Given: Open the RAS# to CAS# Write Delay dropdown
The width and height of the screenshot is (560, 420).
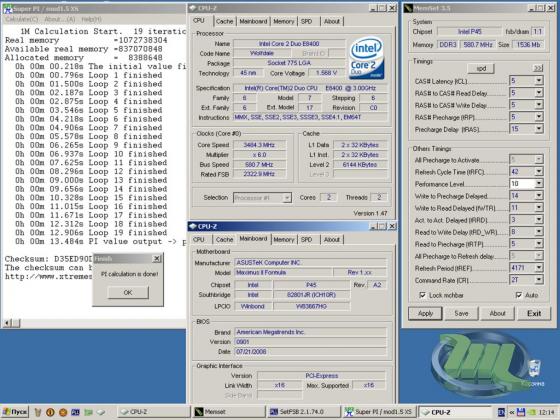Looking at the screenshot, I should pyautogui.click(x=539, y=105).
